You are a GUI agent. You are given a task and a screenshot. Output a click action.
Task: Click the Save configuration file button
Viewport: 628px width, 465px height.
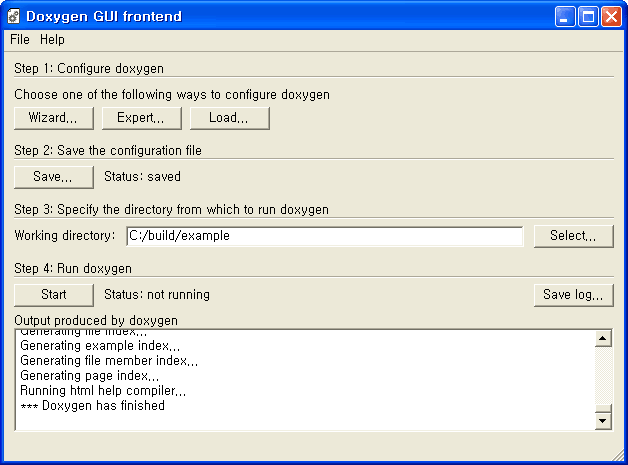point(53,177)
